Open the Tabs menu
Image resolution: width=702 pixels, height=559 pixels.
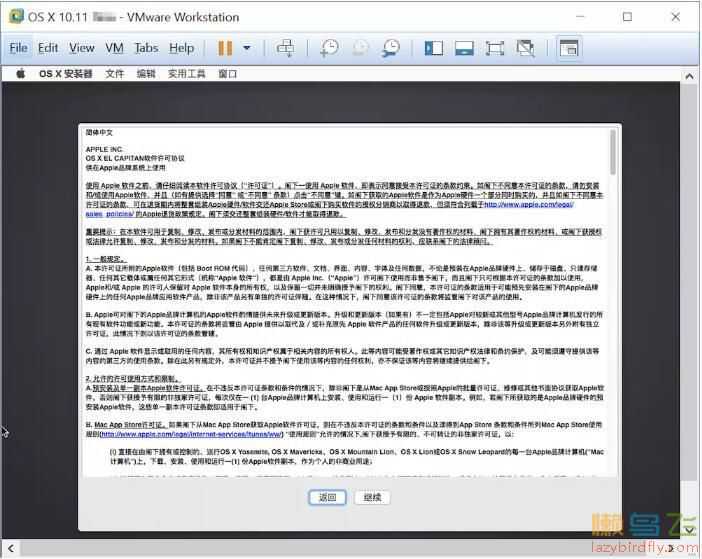[x=146, y=48]
